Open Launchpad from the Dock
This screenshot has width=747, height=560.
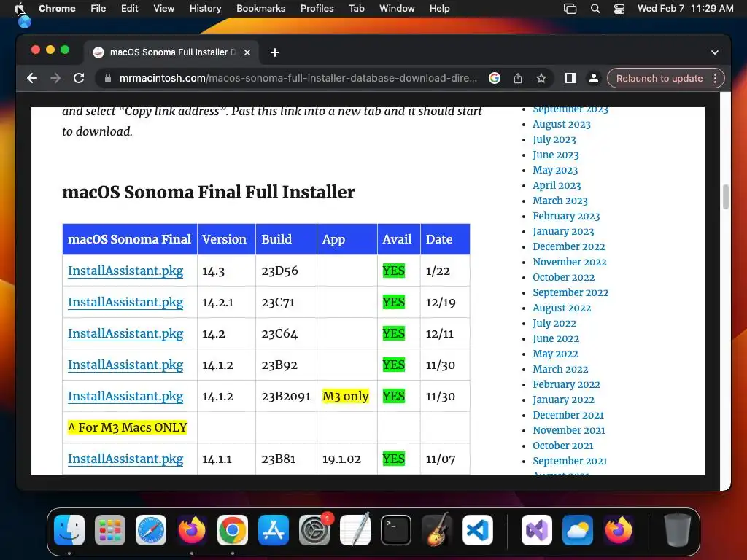click(x=110, y=530)
